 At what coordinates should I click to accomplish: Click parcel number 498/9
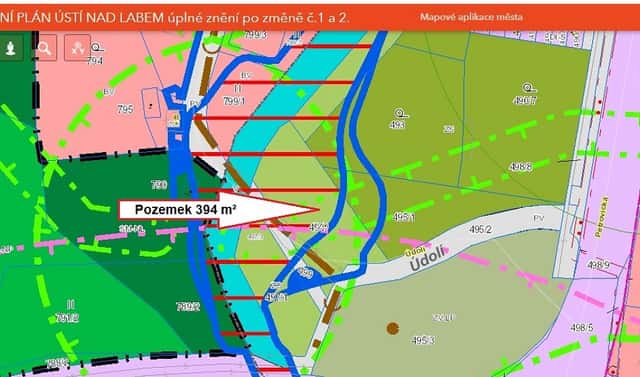click(598, 265)
